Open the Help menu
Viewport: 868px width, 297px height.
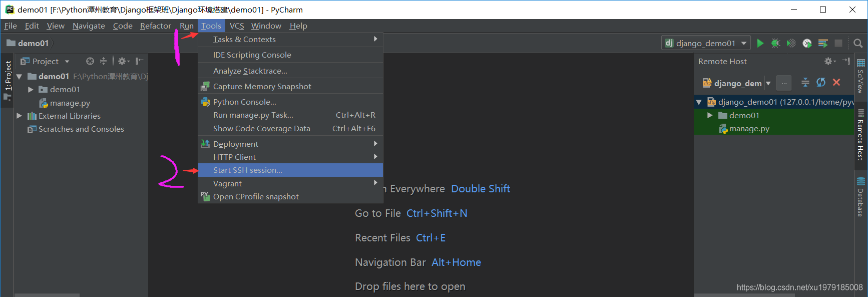298,26
